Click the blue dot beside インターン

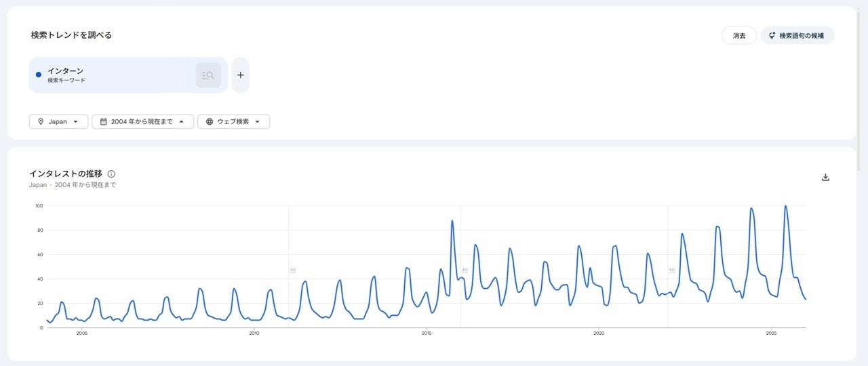coord(39,75)
